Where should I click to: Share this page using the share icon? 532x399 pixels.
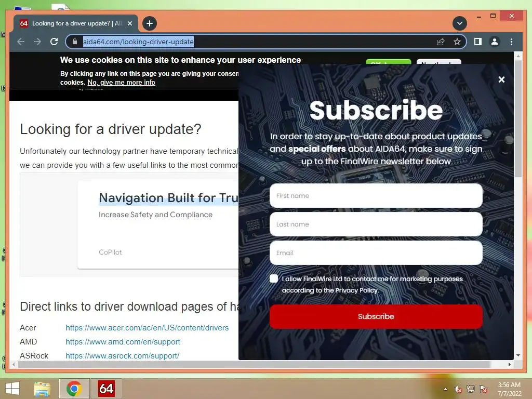(x=441, y=42)
